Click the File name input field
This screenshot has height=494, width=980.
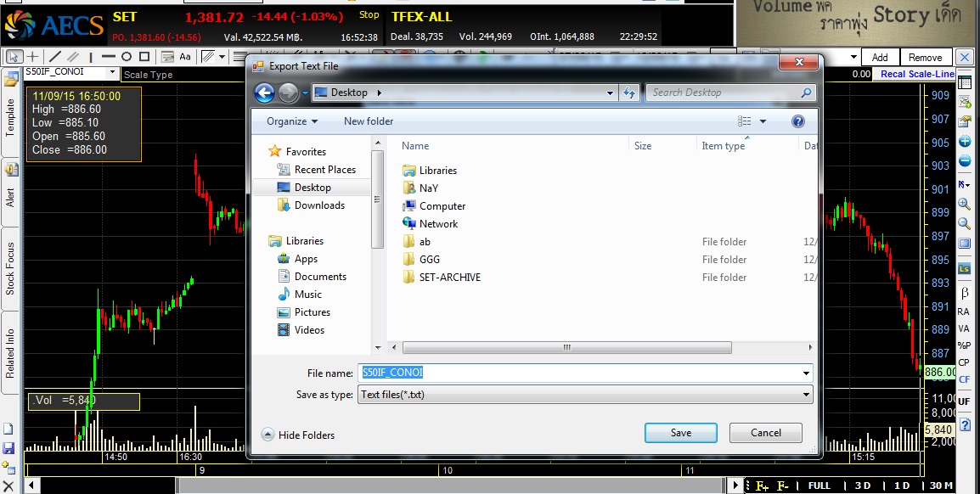(x=585, y=373)
